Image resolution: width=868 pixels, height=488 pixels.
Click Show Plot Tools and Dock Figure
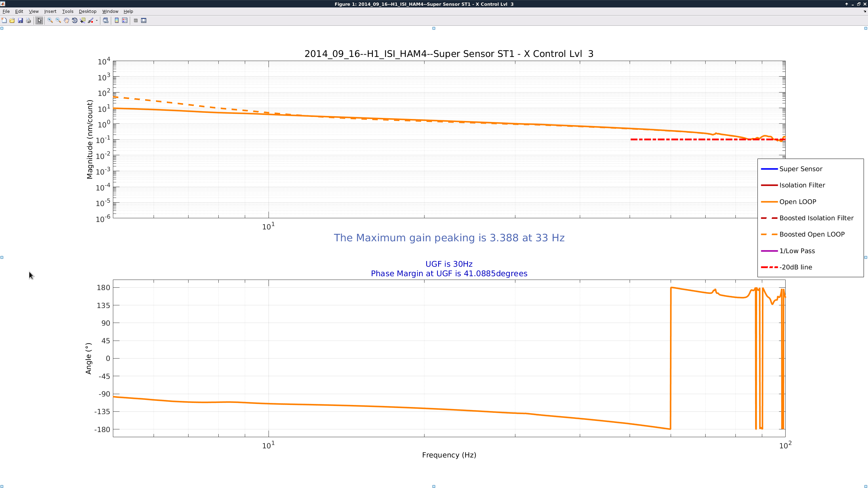[144, 21]
